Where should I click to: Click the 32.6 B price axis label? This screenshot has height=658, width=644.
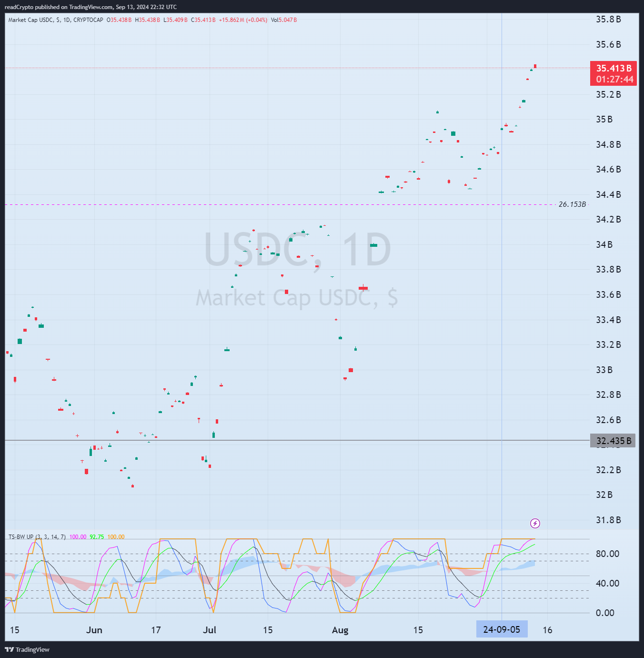pyautogui.click(x=608, y=420)
